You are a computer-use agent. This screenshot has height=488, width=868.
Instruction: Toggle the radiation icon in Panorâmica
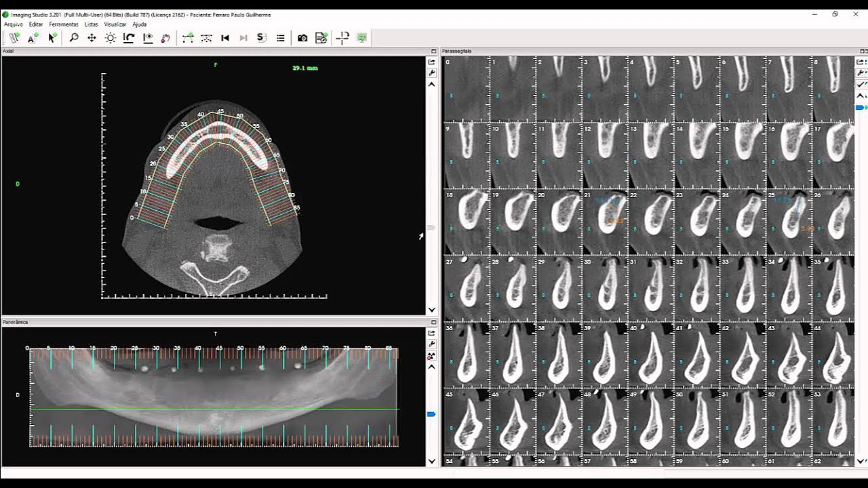(431, 355)
